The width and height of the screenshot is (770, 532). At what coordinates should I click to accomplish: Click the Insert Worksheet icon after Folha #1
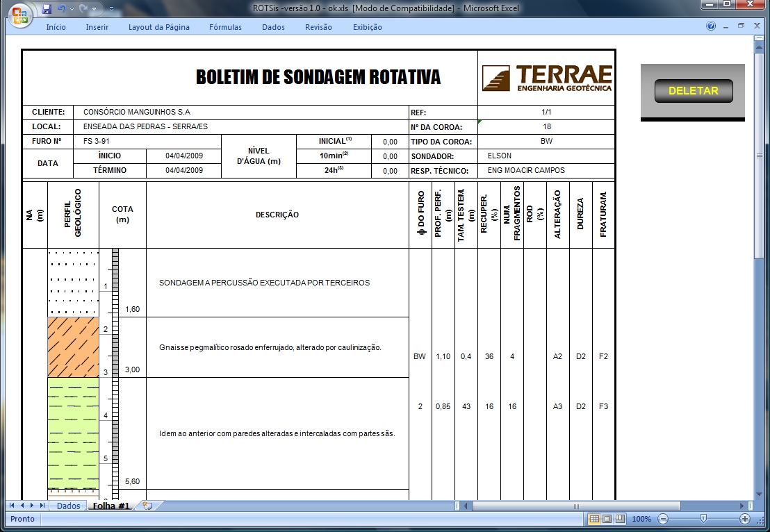[147, 506]
